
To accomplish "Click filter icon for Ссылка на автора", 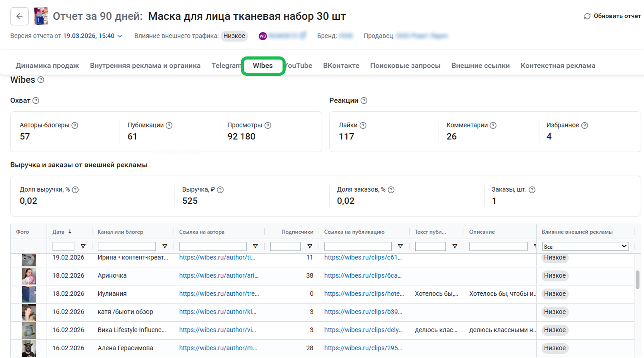I will coord(255,246).
